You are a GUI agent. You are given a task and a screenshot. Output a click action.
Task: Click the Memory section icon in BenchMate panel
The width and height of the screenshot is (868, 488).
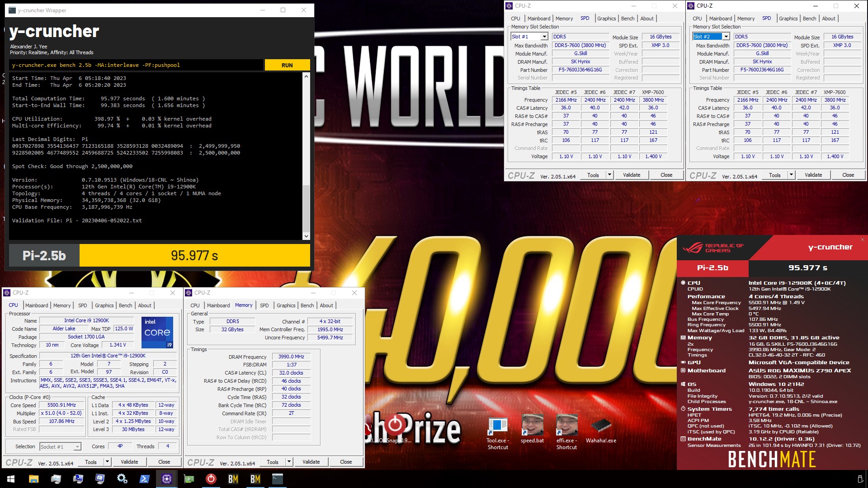pos(683,338)
